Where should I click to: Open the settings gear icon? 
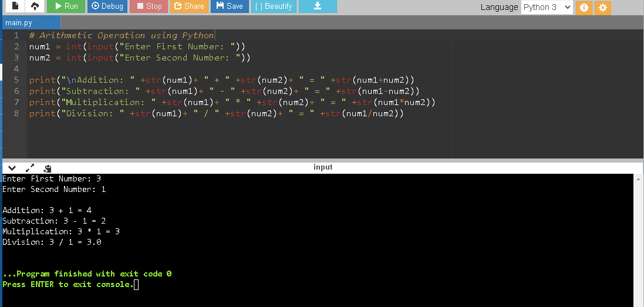602,8
